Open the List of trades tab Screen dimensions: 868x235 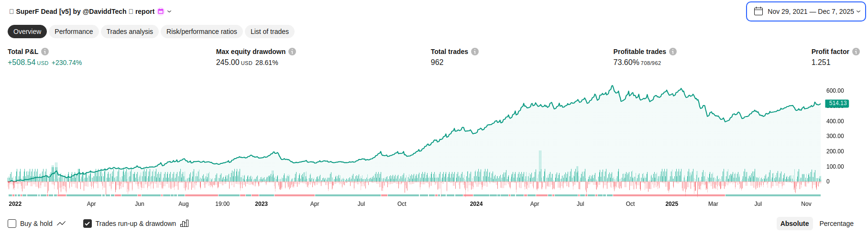click(x=270, y=32)
